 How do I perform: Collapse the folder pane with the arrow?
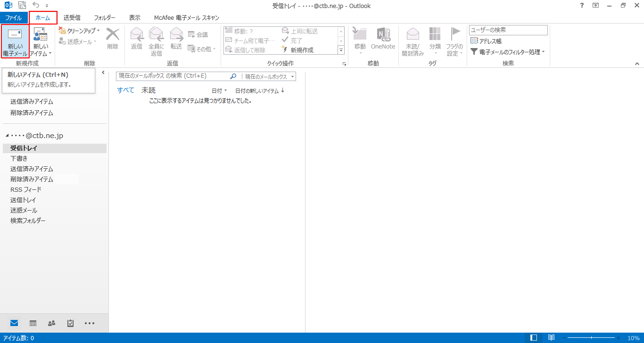[103, 72]
